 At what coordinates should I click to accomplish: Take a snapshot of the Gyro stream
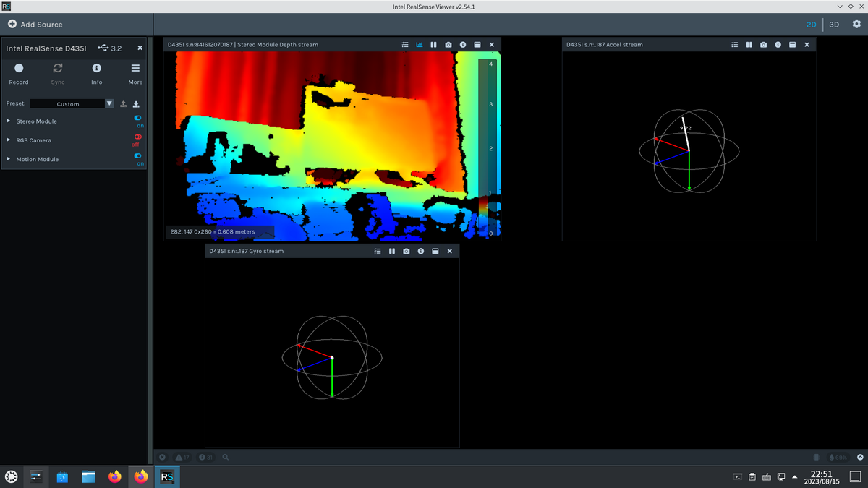coord(406,252)
